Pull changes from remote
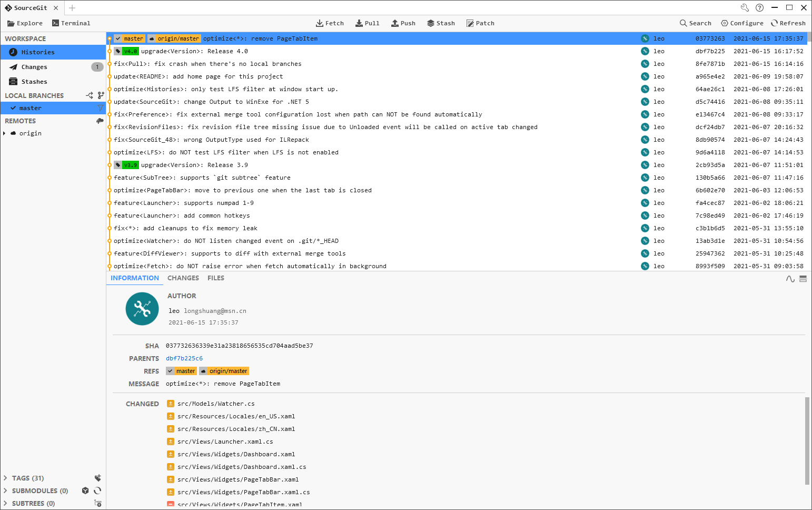Viewport: 812px width, 510px height. (x=367, y=23)
